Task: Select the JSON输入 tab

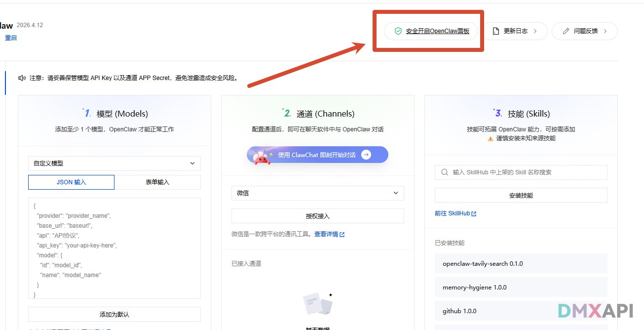Action: pos(71,182)
